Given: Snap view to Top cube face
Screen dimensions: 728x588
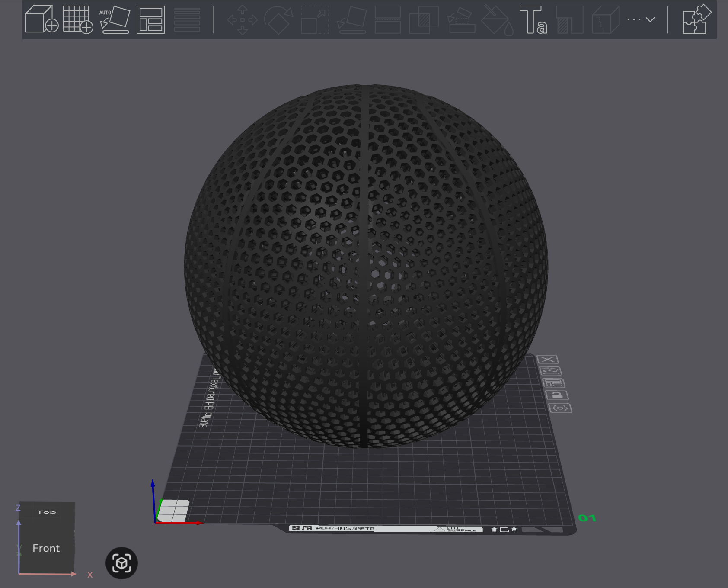Looking at the screenshot, I should tap(46, 512).
